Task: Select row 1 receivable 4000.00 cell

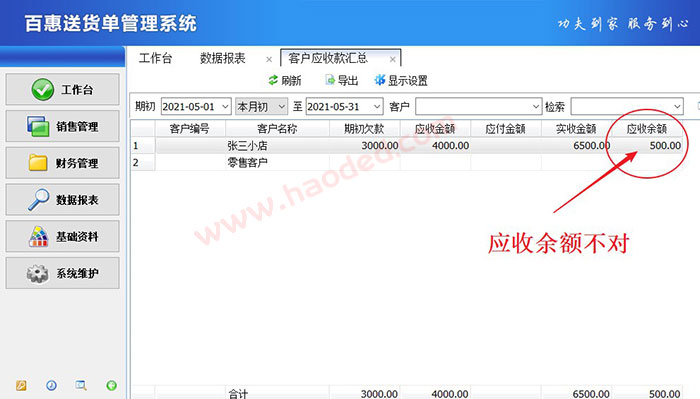Action: 435,145
